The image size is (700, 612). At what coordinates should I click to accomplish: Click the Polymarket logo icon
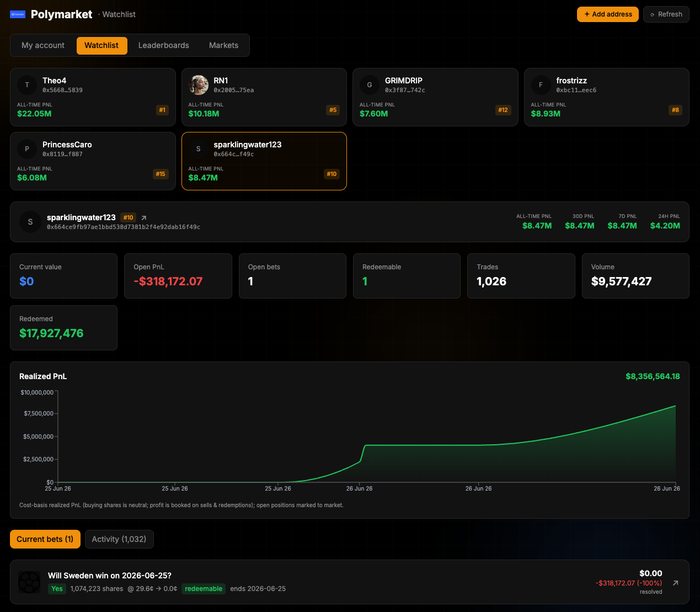pos(18,14)
